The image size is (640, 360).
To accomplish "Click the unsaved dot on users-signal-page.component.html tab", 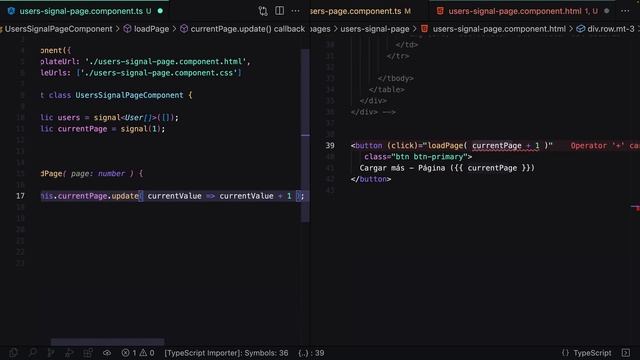I will click(x=607, y=11).
